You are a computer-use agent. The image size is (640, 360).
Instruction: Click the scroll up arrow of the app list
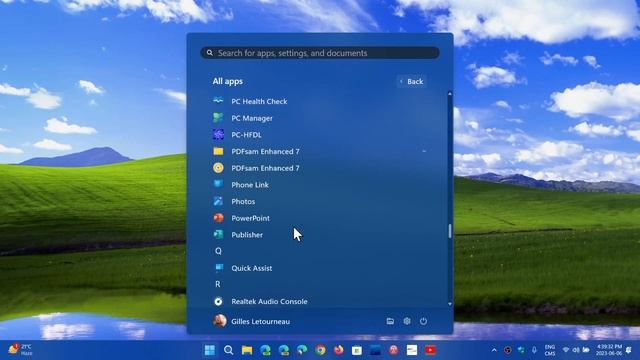point(450,94)
